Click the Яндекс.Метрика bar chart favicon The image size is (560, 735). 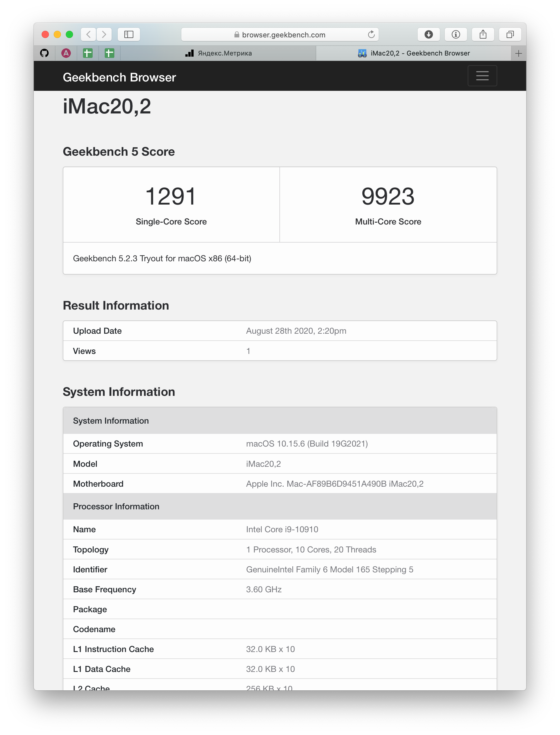189,53
